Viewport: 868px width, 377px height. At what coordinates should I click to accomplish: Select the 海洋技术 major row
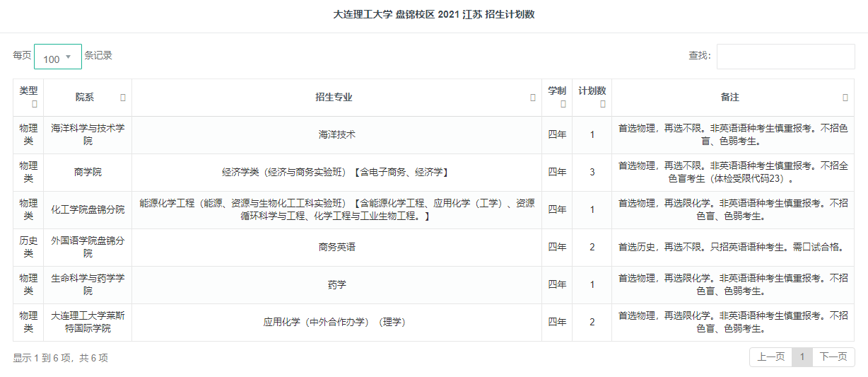pyautogui.click(x=434, y=135)
